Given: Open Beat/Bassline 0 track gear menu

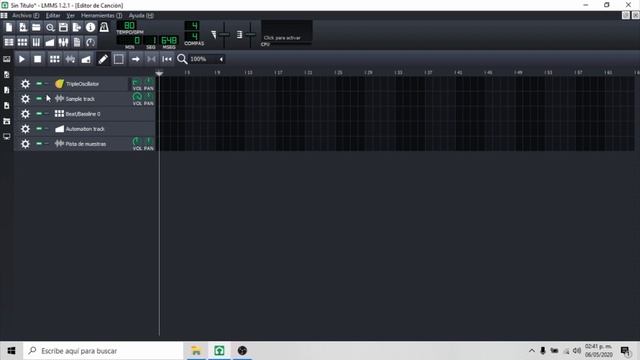Looking at the screenshot, I should click(25, 114).
